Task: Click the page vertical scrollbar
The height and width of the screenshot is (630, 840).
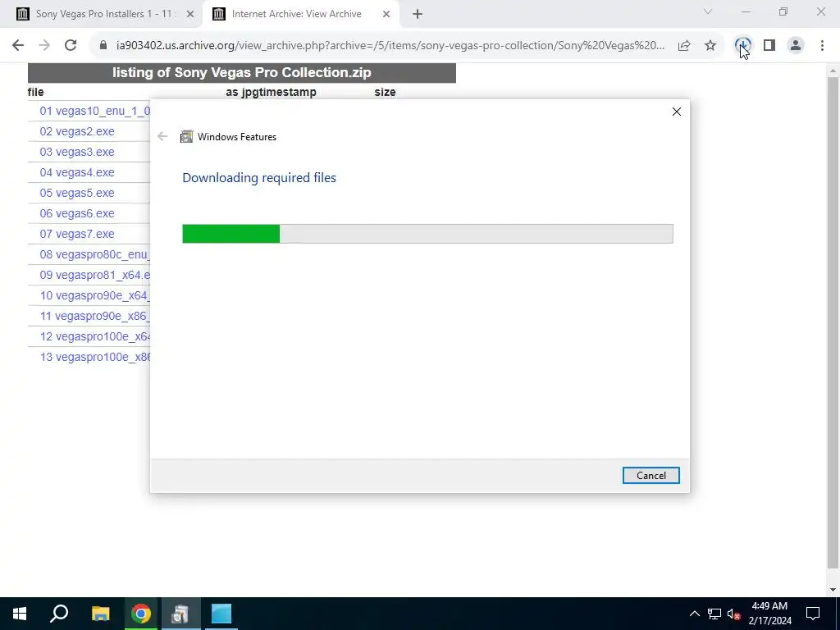Action: (833, 322)
